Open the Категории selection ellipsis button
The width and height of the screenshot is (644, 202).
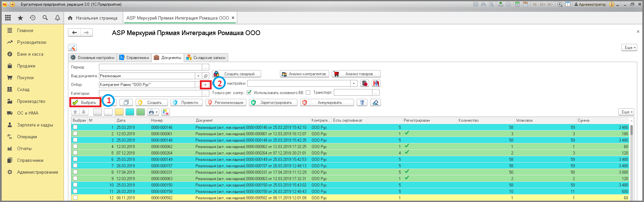point(206,93)
